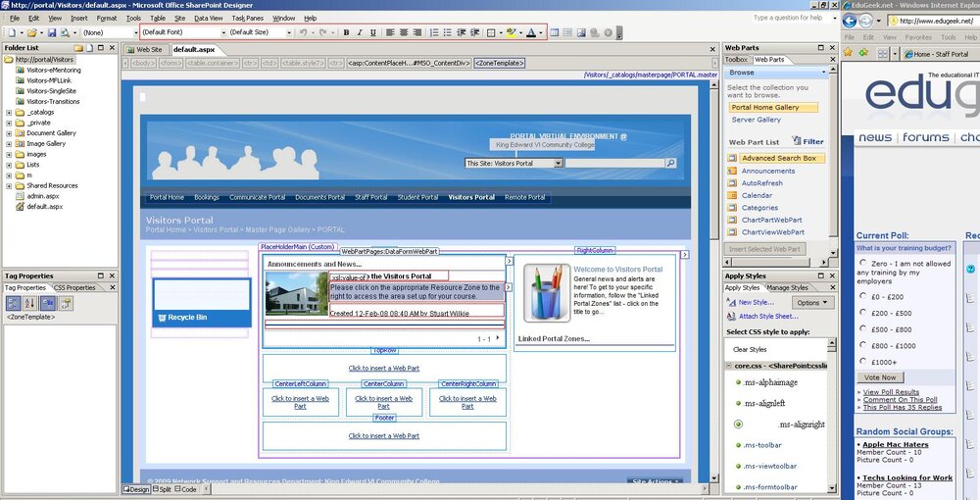980x500 pixels.
Task: Save the page with the floppy icon
Action: coord(52,32)
